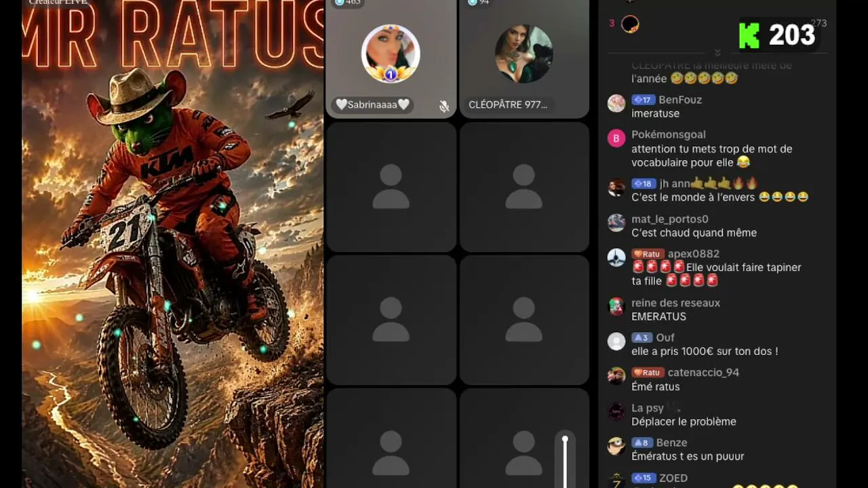Open ZOED's username in chat
This screenshot has height=488, width=868.
673,478
